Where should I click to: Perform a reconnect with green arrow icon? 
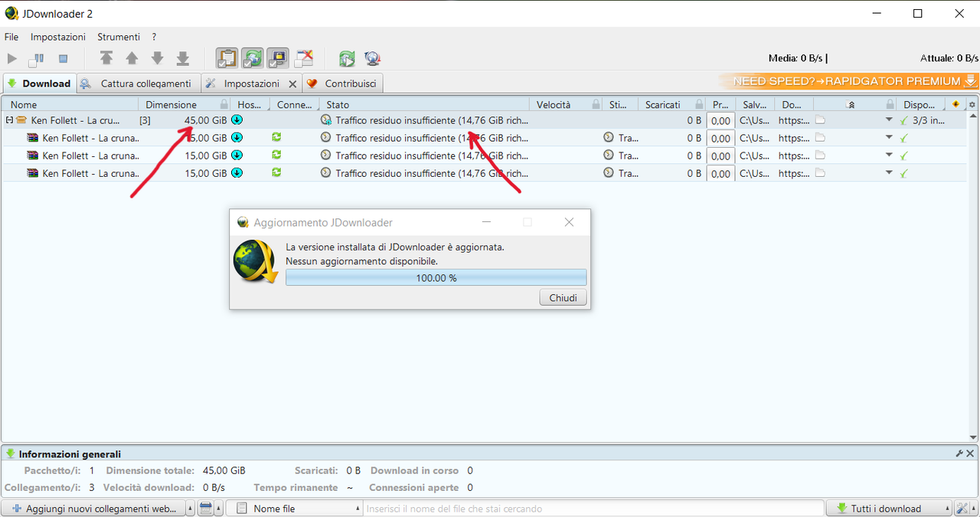(x=347, y=58)
